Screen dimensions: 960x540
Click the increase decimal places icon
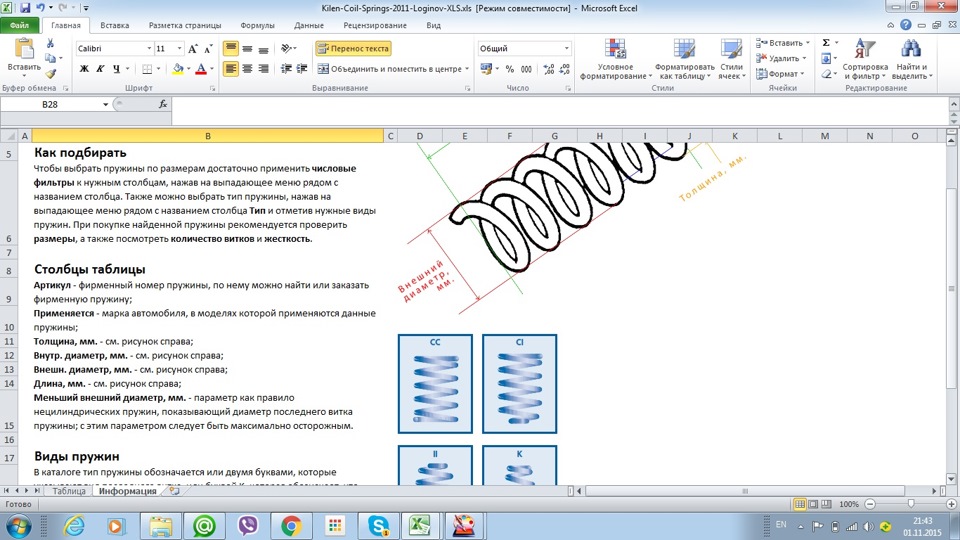point(549,69)
